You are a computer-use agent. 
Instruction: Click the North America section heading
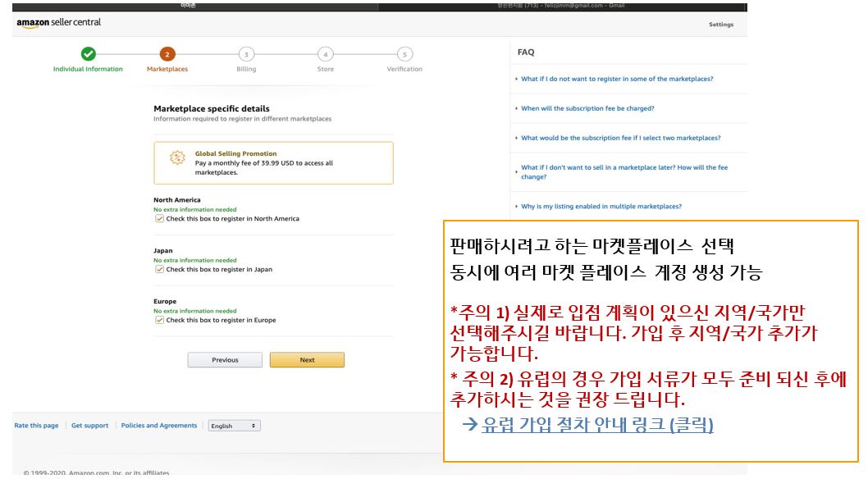tap(177, 200)
